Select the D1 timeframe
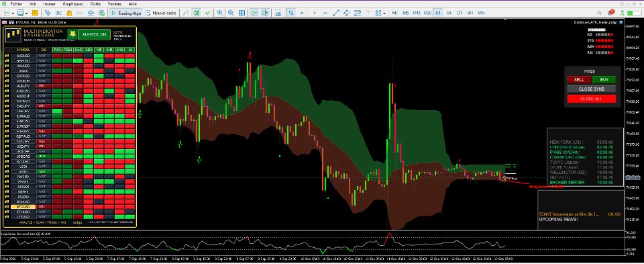Viewport: 644px width, 264px height. click(x=460, y=13)
